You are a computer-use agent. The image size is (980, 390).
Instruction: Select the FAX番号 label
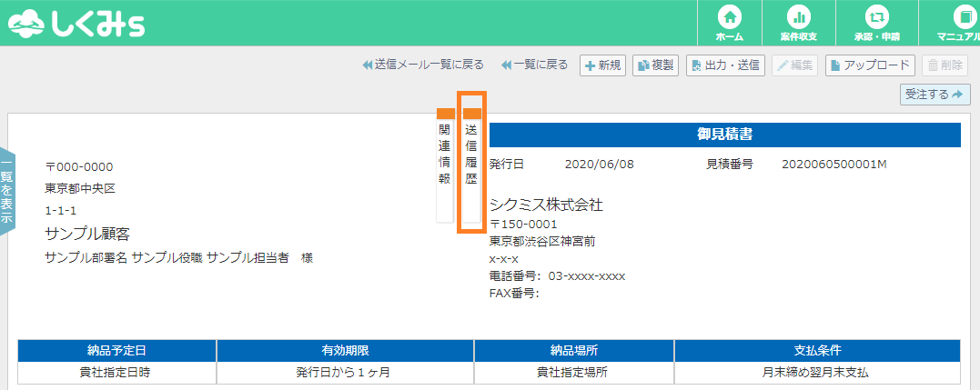[514, 294]
